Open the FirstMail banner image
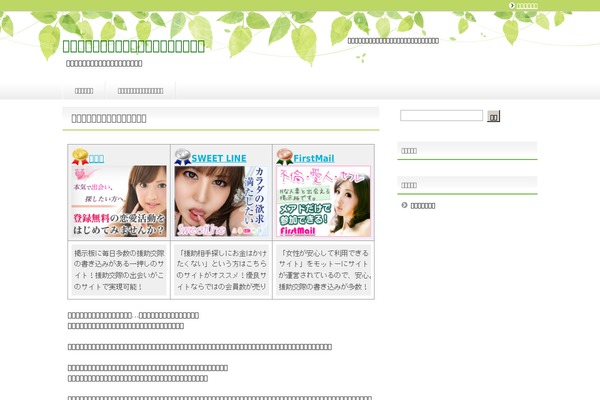The image size is (600, 400). (x=323, y=201)
